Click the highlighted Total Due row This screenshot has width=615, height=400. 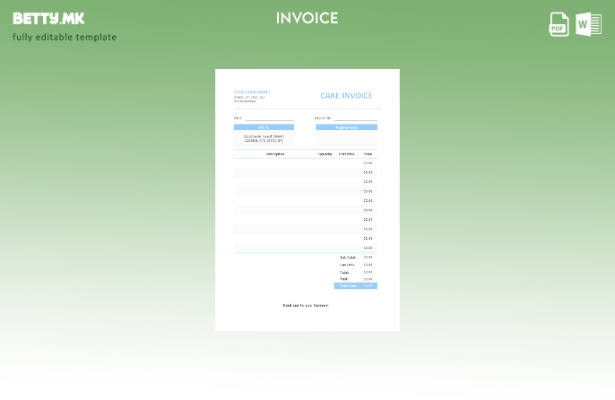[x=355, y=286]
